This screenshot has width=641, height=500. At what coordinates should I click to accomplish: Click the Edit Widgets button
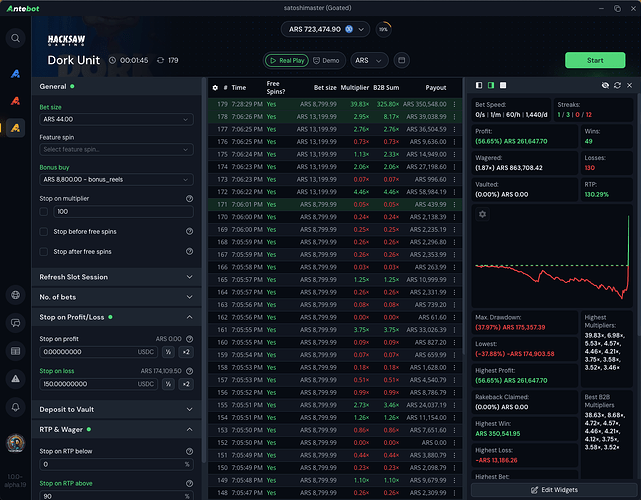click(x=554, y=489)
